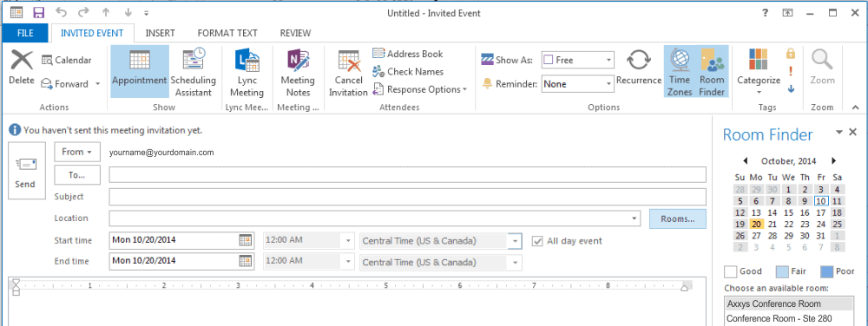Image resolution: width=868 pixels, height=326 pixels.
Task: Expand Response Options menu
Action: 420,89
